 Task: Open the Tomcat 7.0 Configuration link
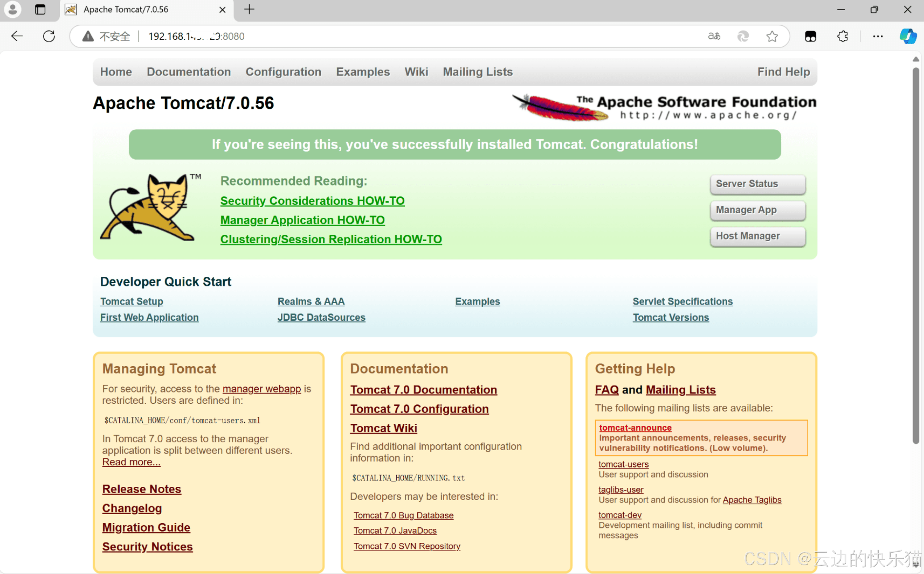(x=419, y=409)
